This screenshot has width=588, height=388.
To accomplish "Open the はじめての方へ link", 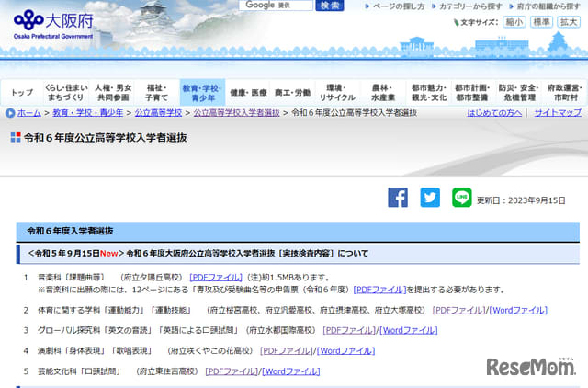I will click(494, 112).
